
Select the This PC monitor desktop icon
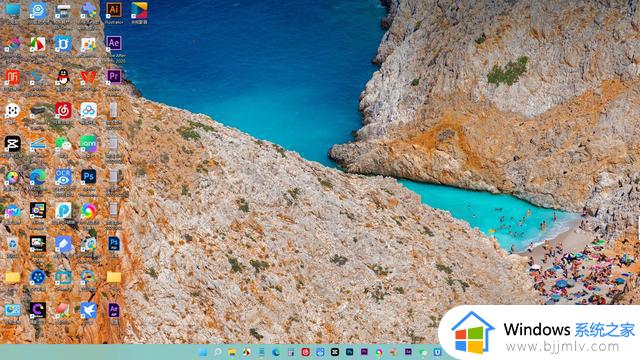[12, 10]
